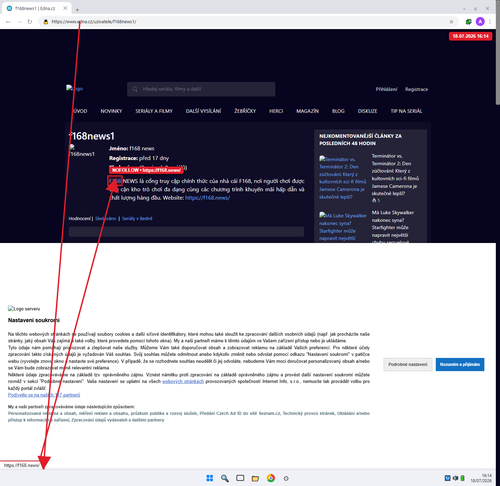Viewport: 500px width, 486px height.
Task: Bookmark the page with the star icon
Action: pos(451,22)
